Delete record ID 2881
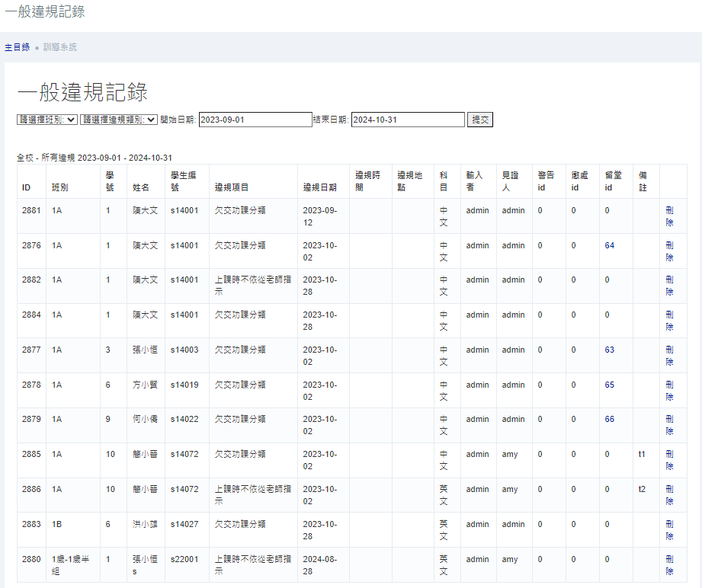Screen dimensions: 702x588 click(x=669, y=216)
